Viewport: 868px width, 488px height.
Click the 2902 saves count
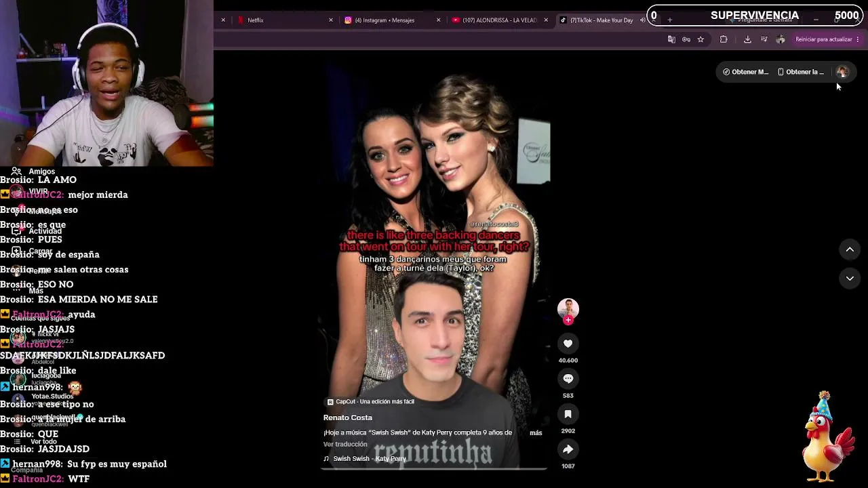(568, 431)
